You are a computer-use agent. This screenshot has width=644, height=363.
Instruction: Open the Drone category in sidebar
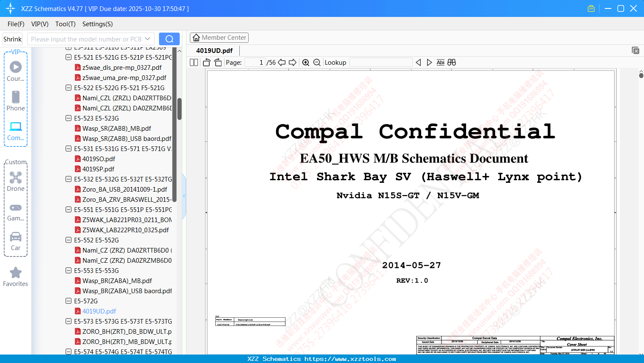click(16, 181)
